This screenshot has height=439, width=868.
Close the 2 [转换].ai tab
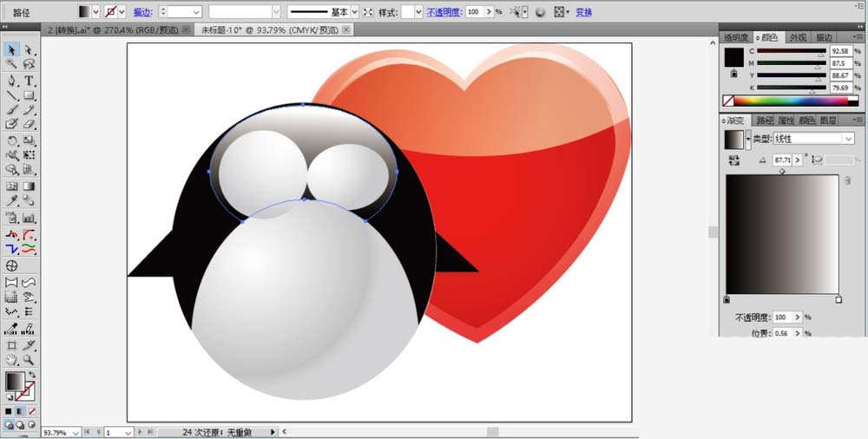[186, 29]
